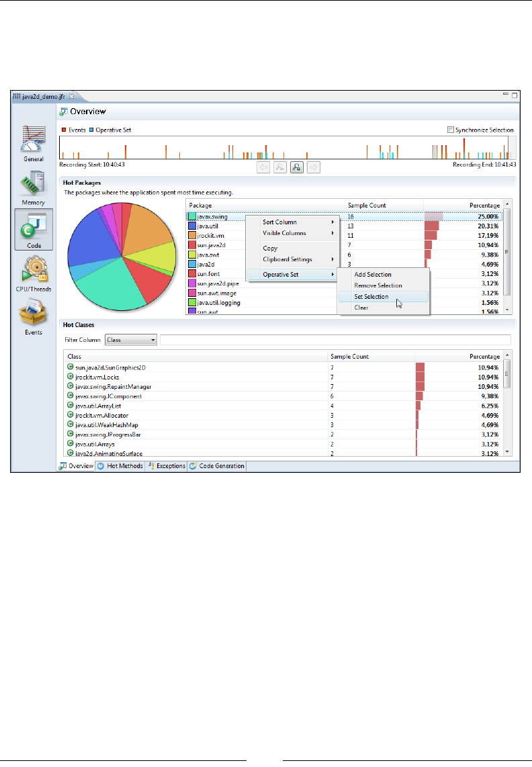Click the zoom in button under the timeline
This screenshot has width=532, height=767.
[x=297, y=167]
